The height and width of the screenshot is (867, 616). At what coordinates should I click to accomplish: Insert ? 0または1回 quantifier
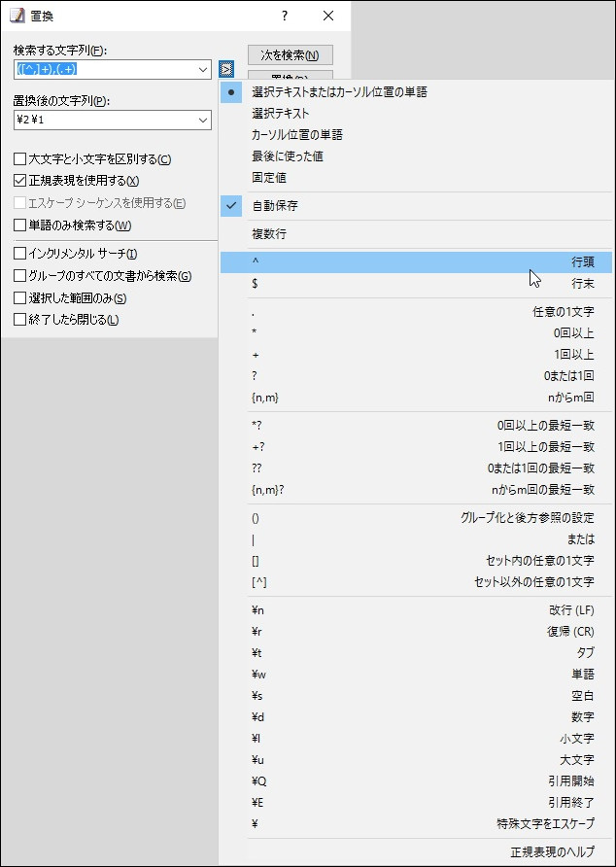click(417, 376)
